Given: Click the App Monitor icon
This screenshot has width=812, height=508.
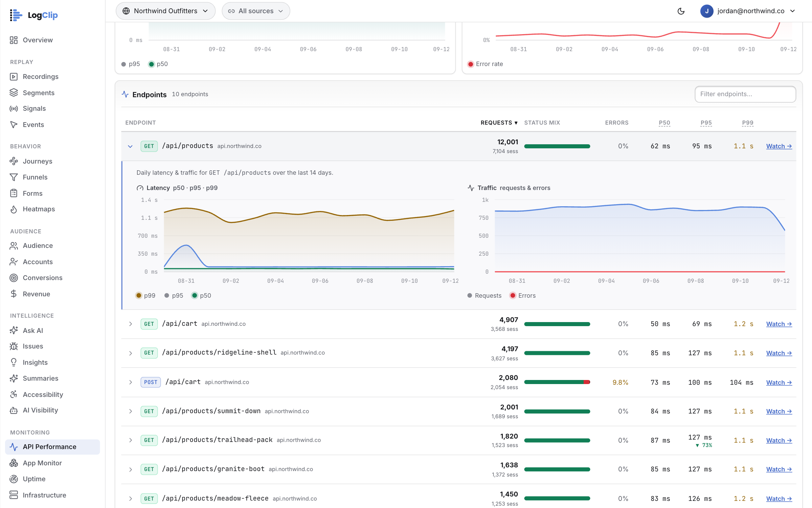Looking at the screenshot, I should click(14, 463).
